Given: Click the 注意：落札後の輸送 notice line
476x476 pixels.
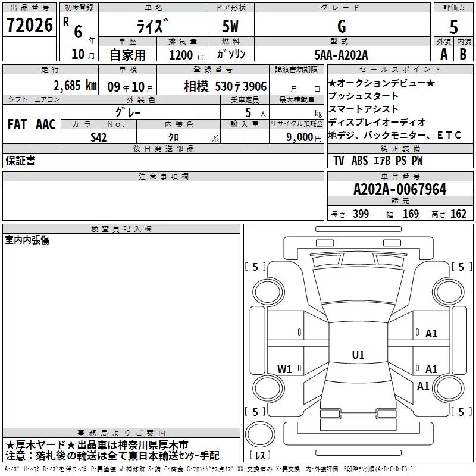Looking at the screenshot, I should pyautogui.click(x=112, y=456).
